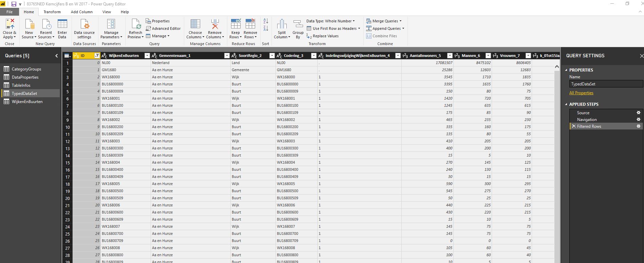
Task: Click the Close & Apply icon
Action: (x=10, y=24)
